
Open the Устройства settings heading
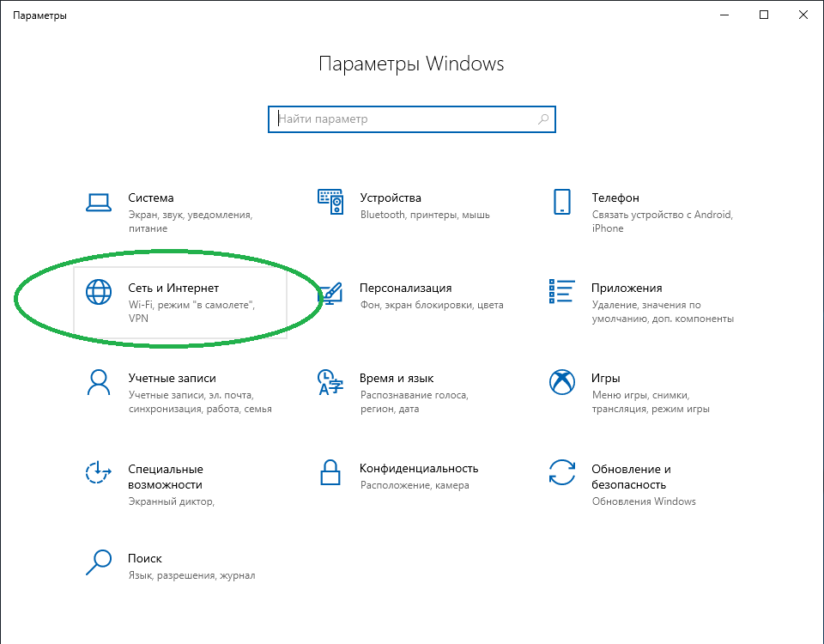pos(391,197)
